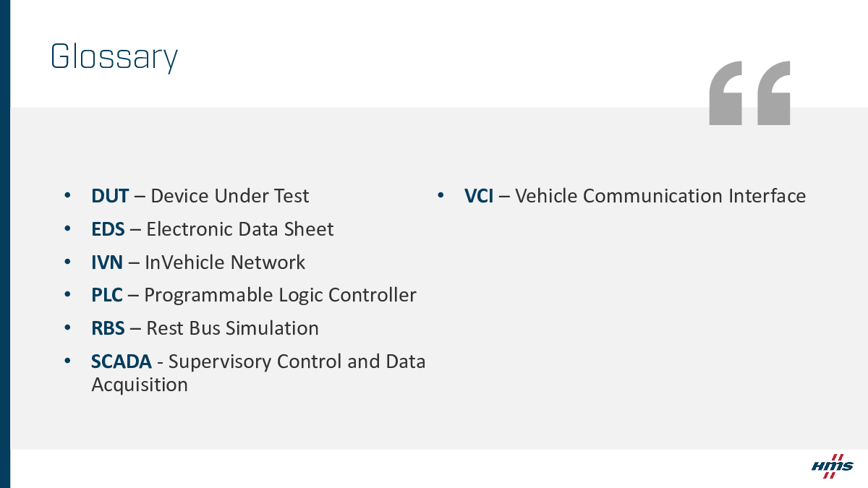Click the word Acquisition on the wrapped line
Viewport: 868px width, 488px height.
click(x=140, y=385)
